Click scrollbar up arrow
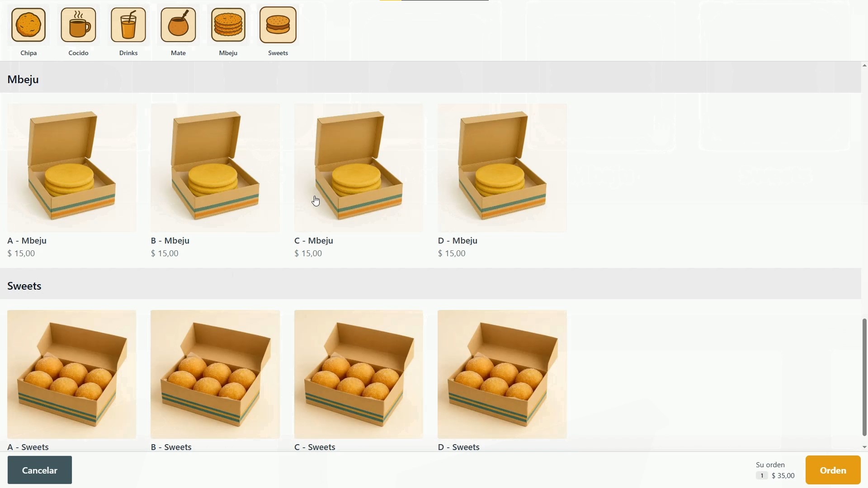 tap(864, 66)
